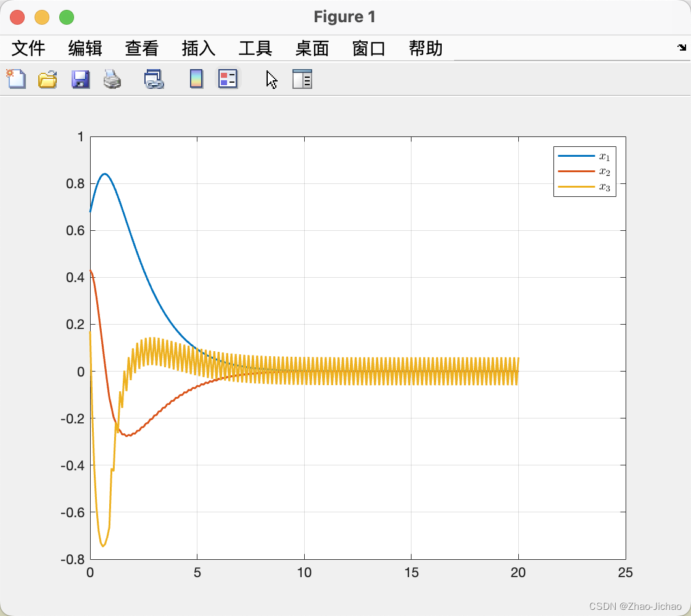Open the 工具 menu
Screen dimensions: 691x616
click(x=255, y=48)
